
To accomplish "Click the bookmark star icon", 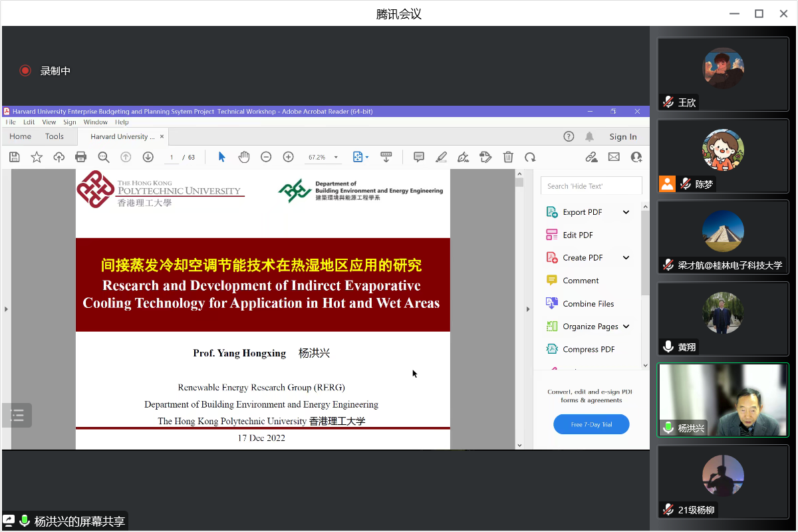I will (x=37, y=157).
